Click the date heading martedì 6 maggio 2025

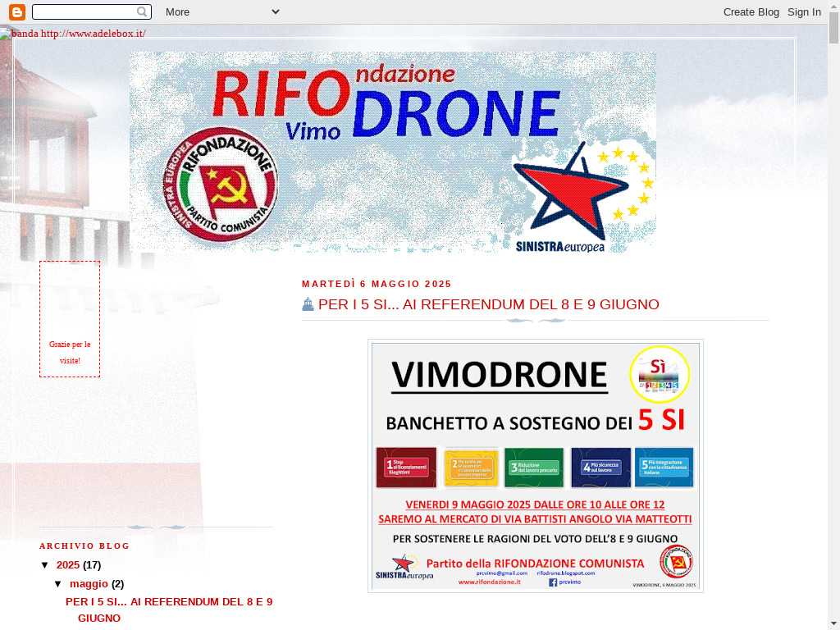click(x=377, y=284)
